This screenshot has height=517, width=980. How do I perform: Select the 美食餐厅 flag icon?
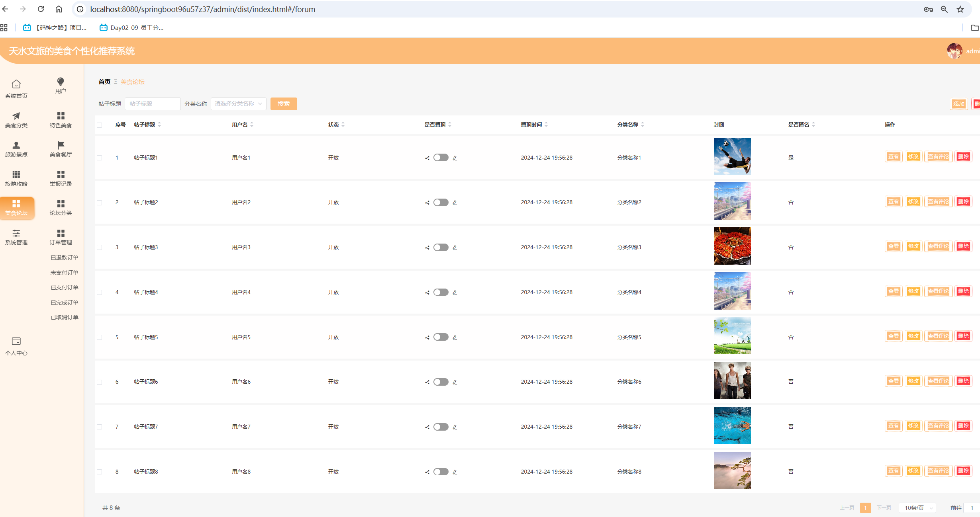(61, 145)
